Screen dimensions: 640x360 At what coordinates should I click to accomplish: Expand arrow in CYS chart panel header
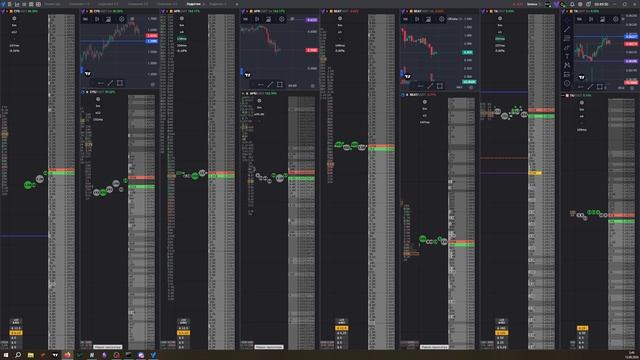coord(87,11)
